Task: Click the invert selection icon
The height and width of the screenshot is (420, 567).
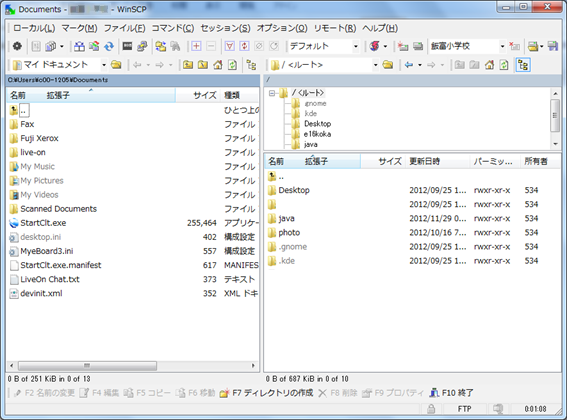Action: click(244, 46)
